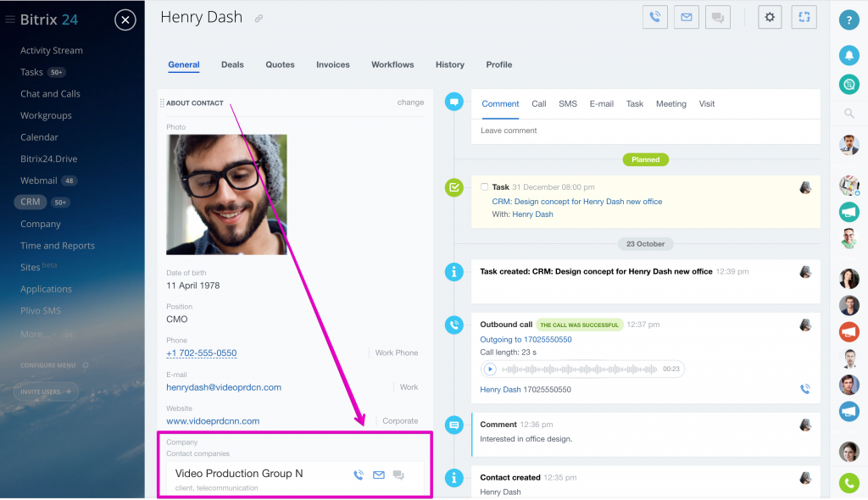Viewport: 868px width, 500px height.
Task: Click the green chat messenger icon
Action: point(849,84)
